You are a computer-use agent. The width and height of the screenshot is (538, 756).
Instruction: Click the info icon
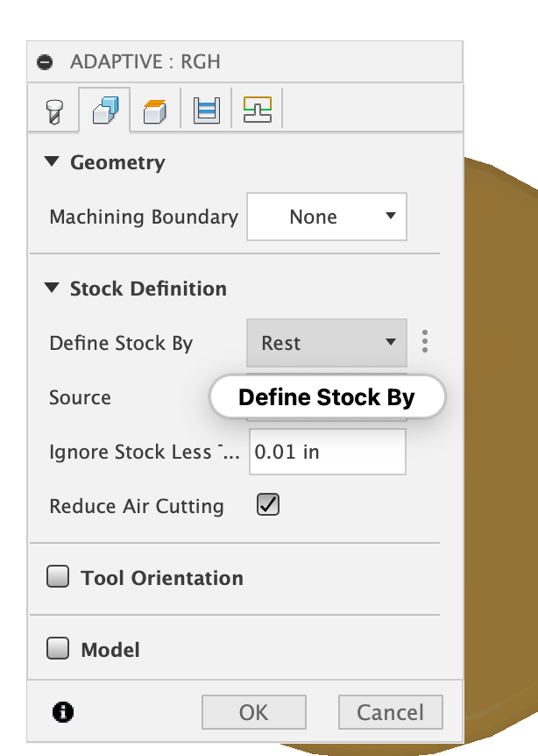click(62, 712)
